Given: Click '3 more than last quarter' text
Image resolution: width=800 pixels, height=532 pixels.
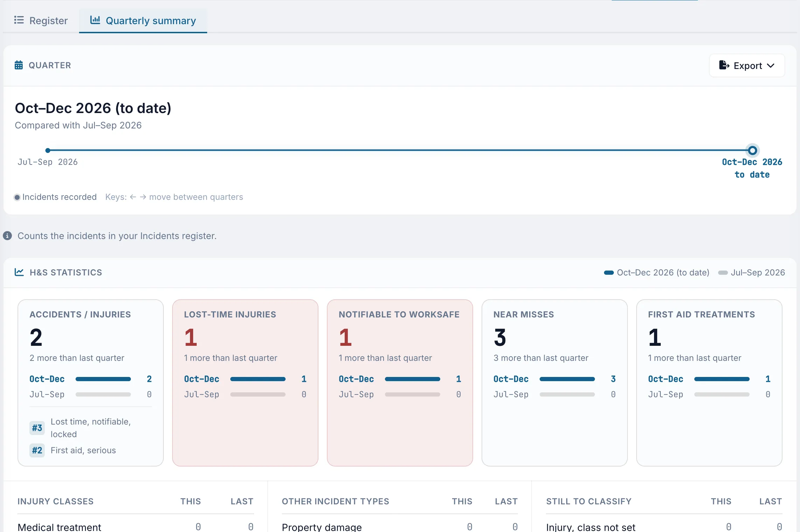Looking at the screenshot, I should (x=541, y=358).
